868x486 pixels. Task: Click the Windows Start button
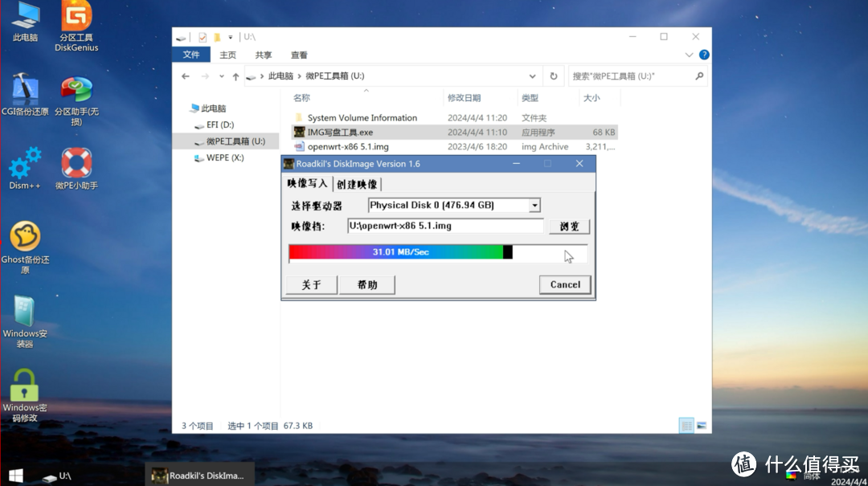click(x=16, y=476)
